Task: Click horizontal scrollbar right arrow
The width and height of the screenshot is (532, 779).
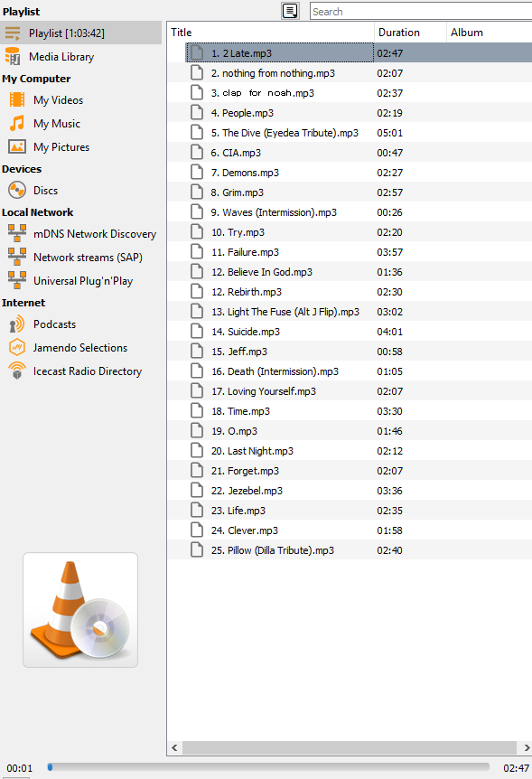Action: point(526,747)
